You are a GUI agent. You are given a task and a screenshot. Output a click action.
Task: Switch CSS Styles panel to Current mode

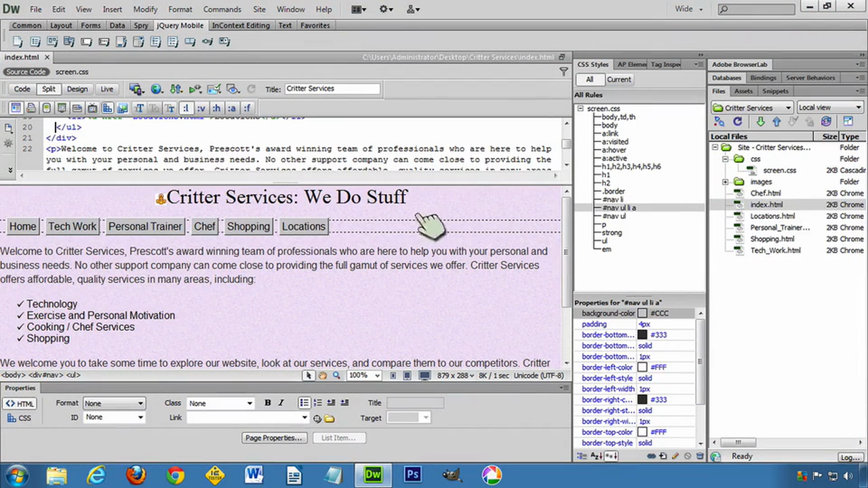pos(618,79)
